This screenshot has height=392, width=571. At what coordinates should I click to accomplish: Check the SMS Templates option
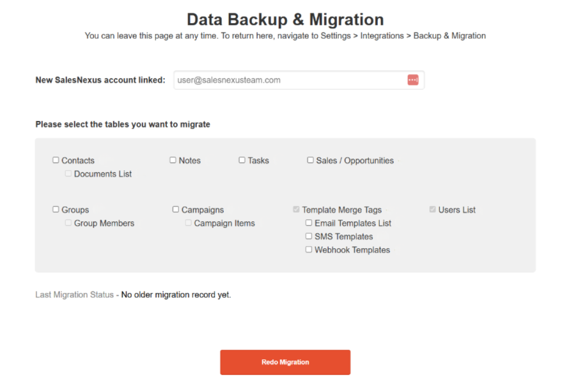coord(308,236)
